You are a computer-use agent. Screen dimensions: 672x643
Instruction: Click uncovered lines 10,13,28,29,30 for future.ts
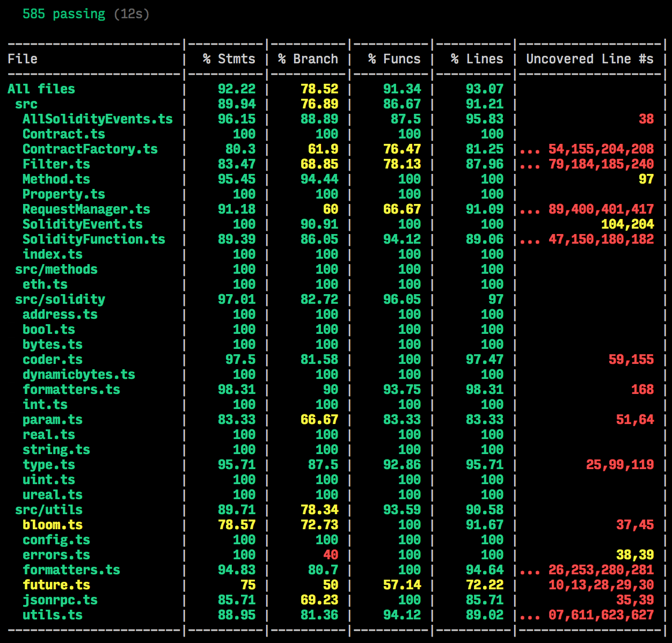click(x=601, y=584)
